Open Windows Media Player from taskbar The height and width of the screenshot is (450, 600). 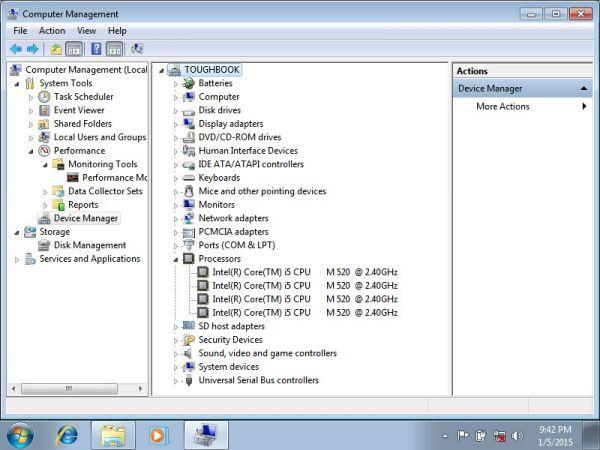(x=158, y=435)
